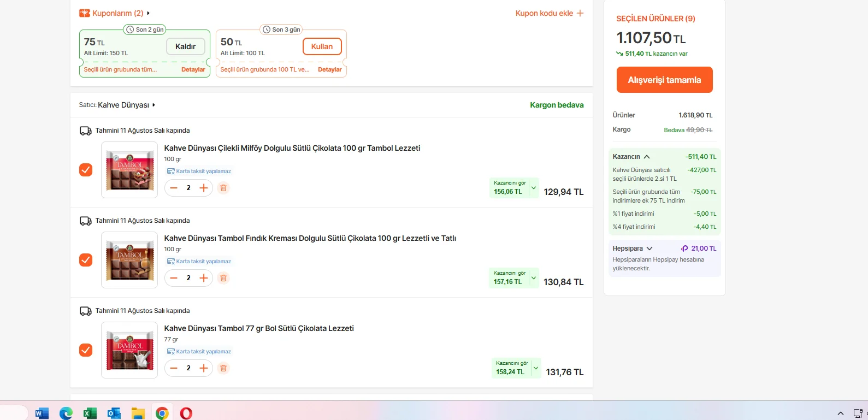Open the Çilekli Milföy Tambol product image
868x420 pixels.
click(x=129, y=170)
